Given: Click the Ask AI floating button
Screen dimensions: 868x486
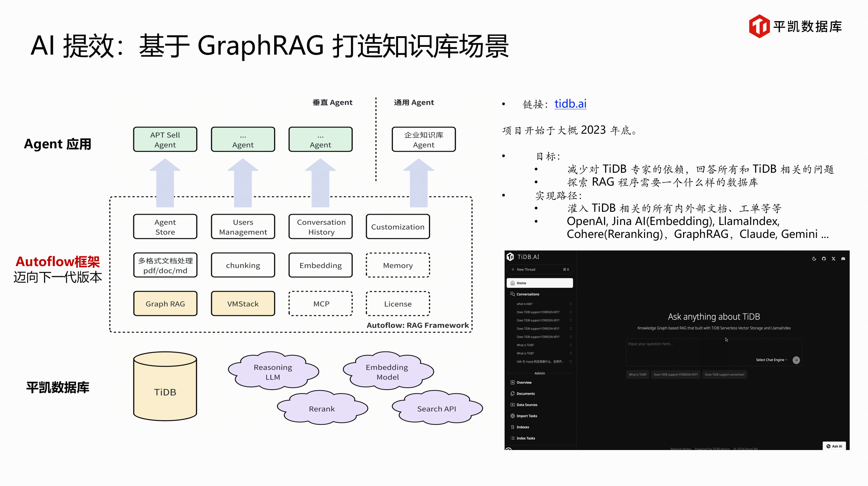Looking at the screenshot, I should [834, 446].
